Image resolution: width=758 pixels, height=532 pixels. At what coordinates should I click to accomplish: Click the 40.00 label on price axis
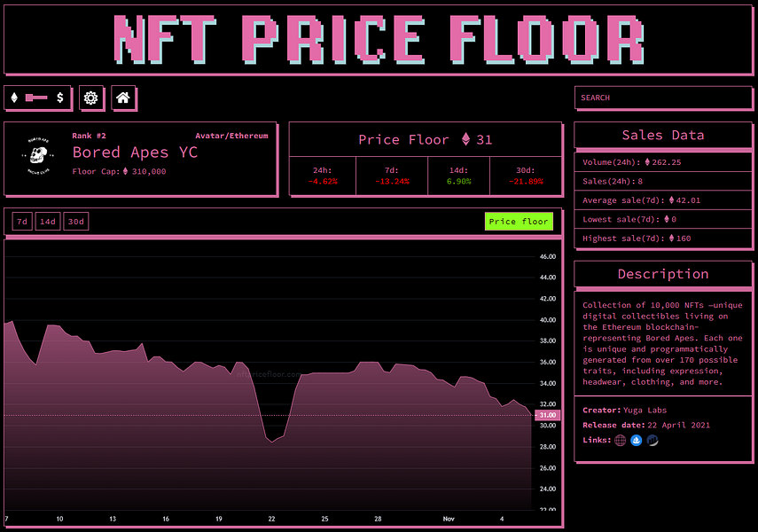click(548, 320)
